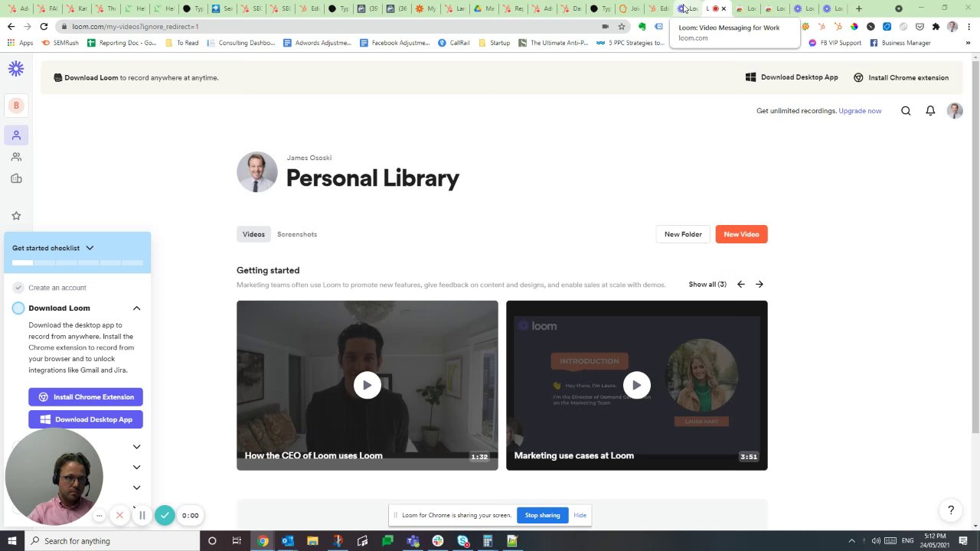The height and width of the screenshot is (551, 980).
Task: Open the Loom logo home icon
Action: tap(16, 69)
